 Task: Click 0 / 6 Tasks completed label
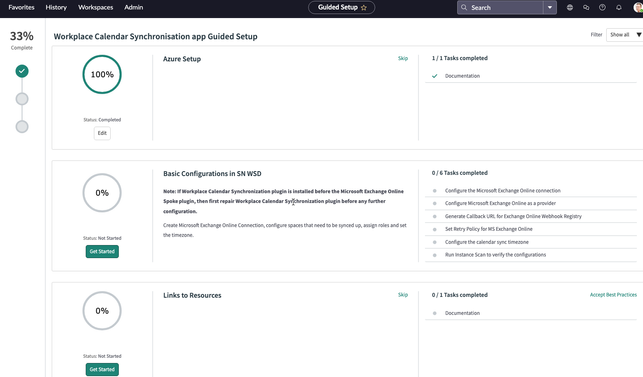coord(460,173)
